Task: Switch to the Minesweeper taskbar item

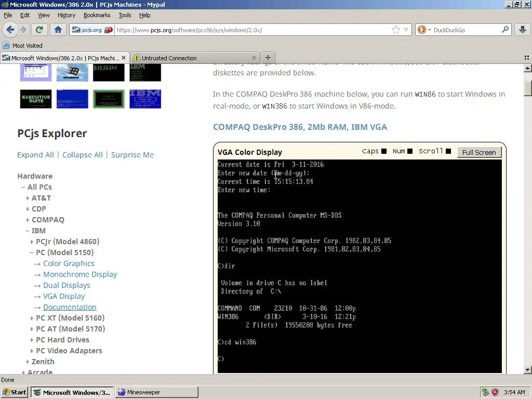Action: [x=157, y=392]
